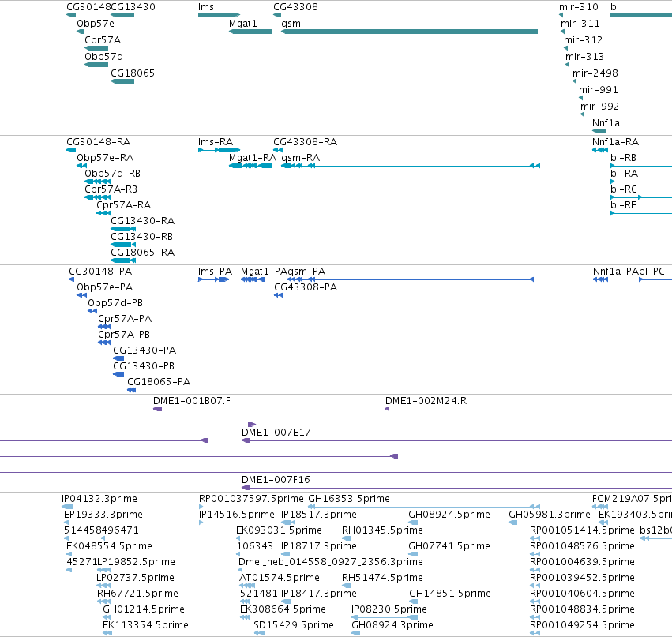Select the Obp57e-PA label

tap(104, 287)
